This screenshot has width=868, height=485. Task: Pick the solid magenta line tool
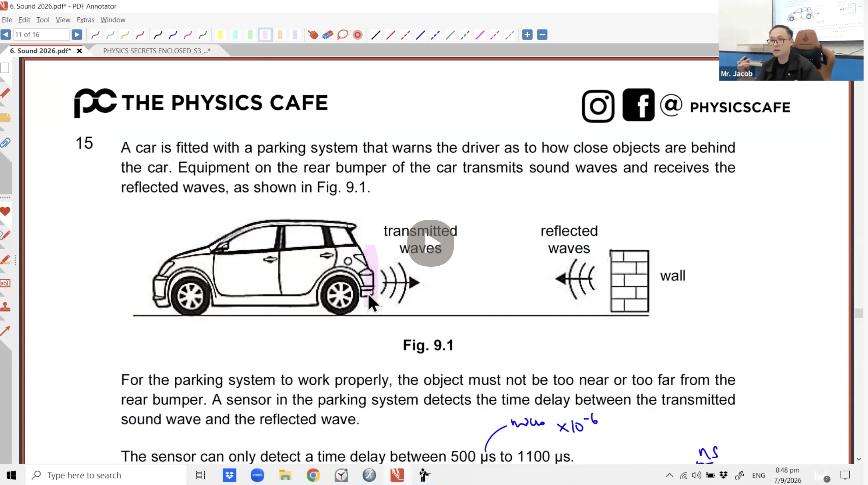tap(480, 35)
